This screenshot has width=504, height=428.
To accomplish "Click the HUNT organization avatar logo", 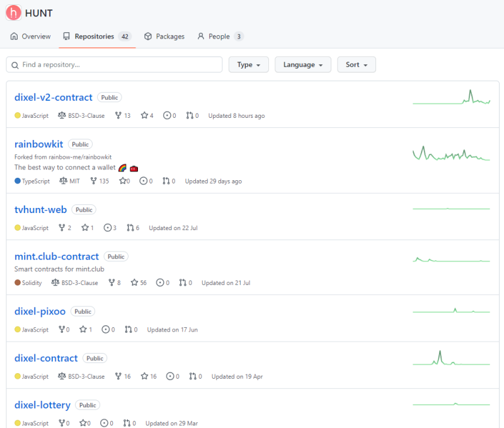I will [x=13, y=13].
